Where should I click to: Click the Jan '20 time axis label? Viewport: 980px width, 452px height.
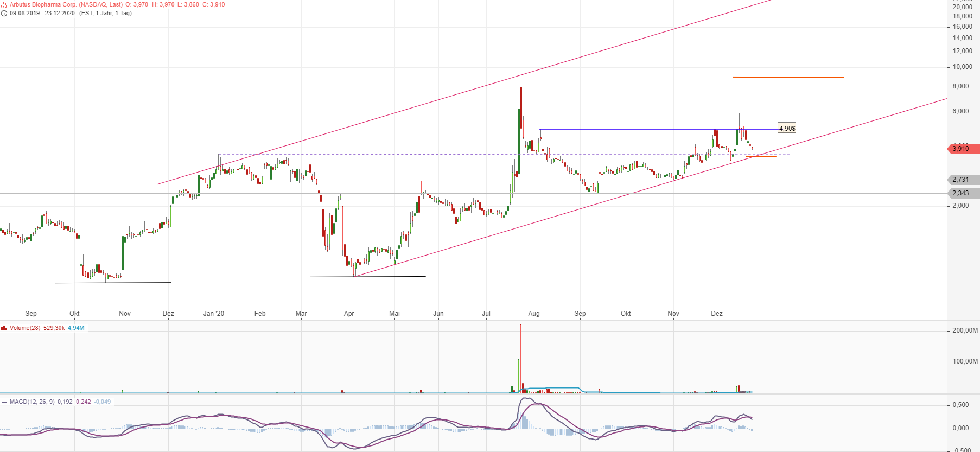pos(214,314)
